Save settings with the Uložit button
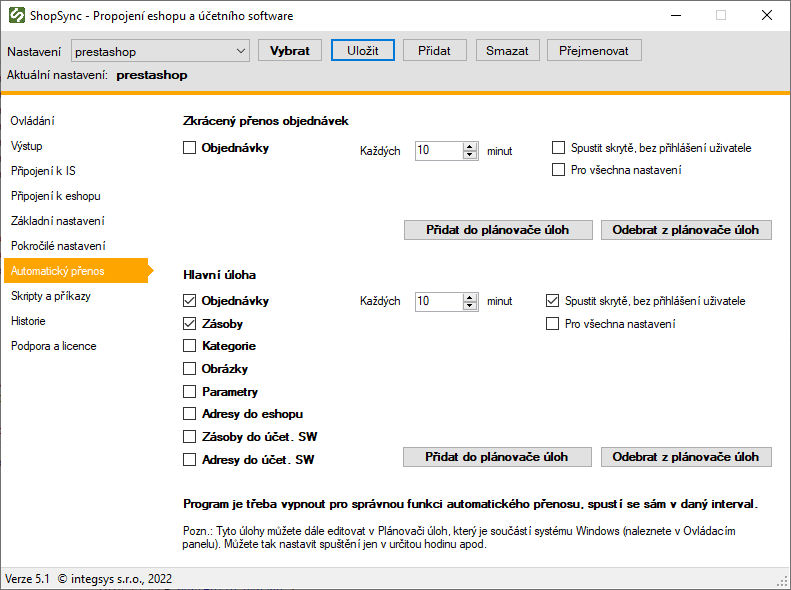This screenshot has width=791, height=590. pos(363,51)
